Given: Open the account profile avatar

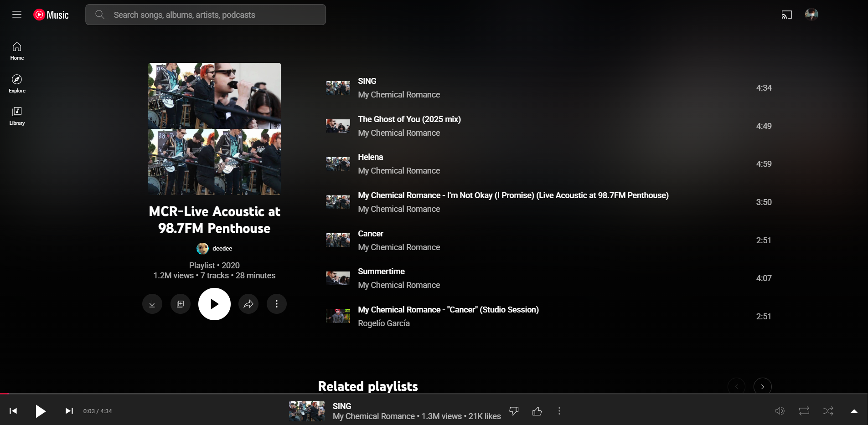Looking at the screenshot, I should pos(811,15).
